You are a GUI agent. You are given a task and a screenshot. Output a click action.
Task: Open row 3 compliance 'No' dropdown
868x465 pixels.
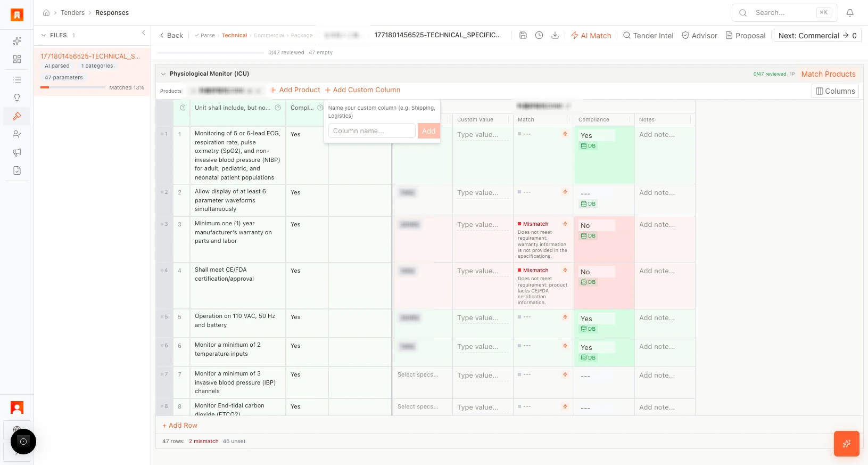pyautogui.click(x=597, y=225)
